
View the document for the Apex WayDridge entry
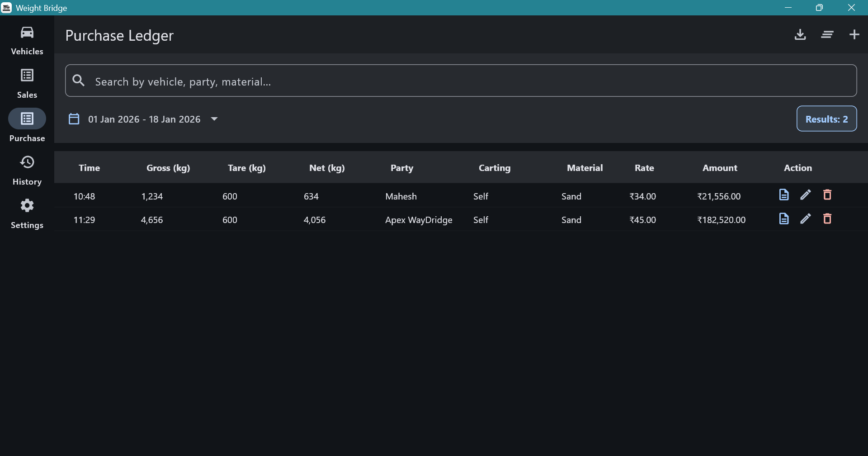coord(784,218)
